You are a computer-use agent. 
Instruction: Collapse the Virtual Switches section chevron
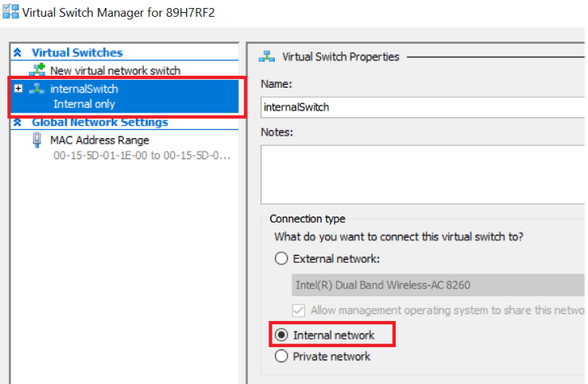click(18, 53)
